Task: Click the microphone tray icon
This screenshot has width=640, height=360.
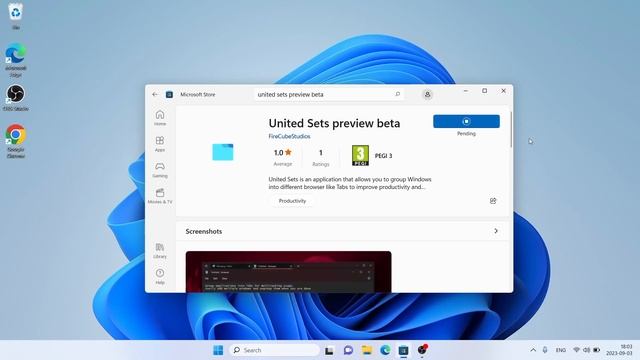Action: (545, 350)
